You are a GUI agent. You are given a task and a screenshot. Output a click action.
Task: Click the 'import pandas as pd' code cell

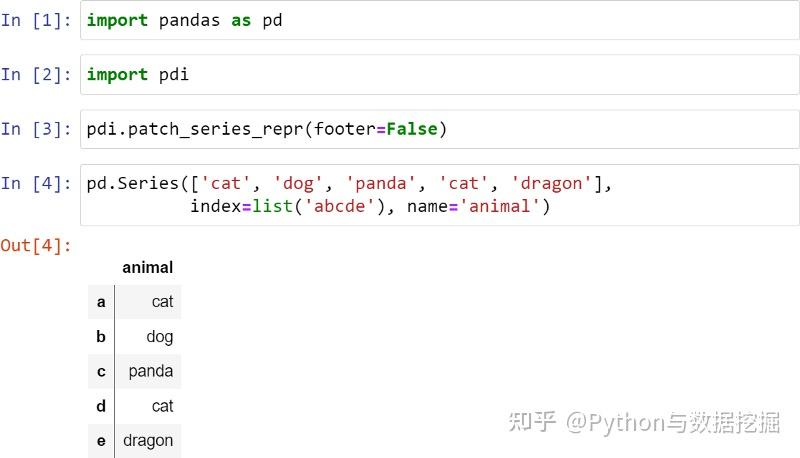439,20
